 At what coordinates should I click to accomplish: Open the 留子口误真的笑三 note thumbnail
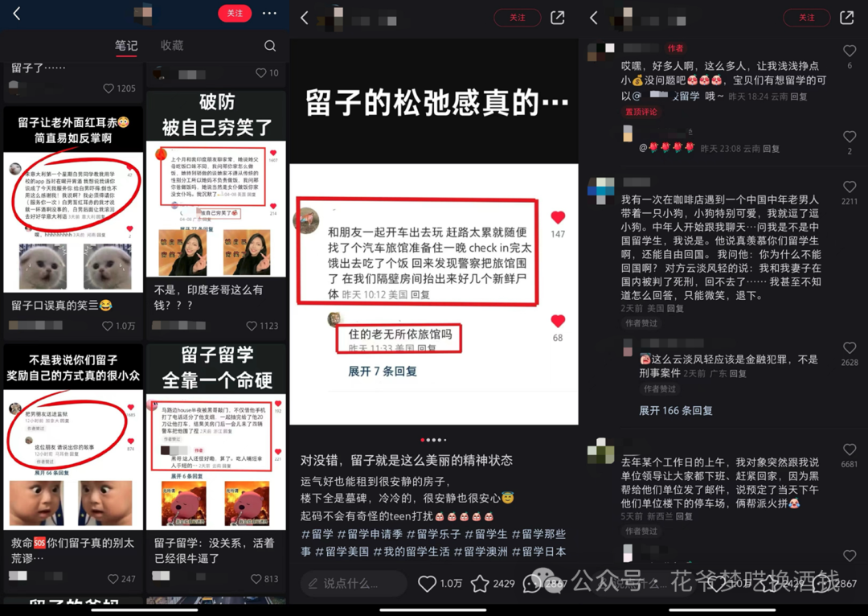click(73, 199)
